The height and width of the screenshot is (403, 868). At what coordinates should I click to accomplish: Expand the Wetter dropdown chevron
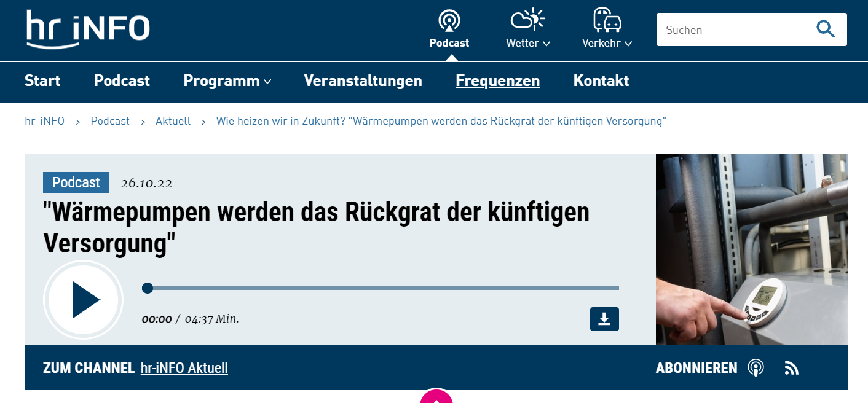[x=546, y=44]
